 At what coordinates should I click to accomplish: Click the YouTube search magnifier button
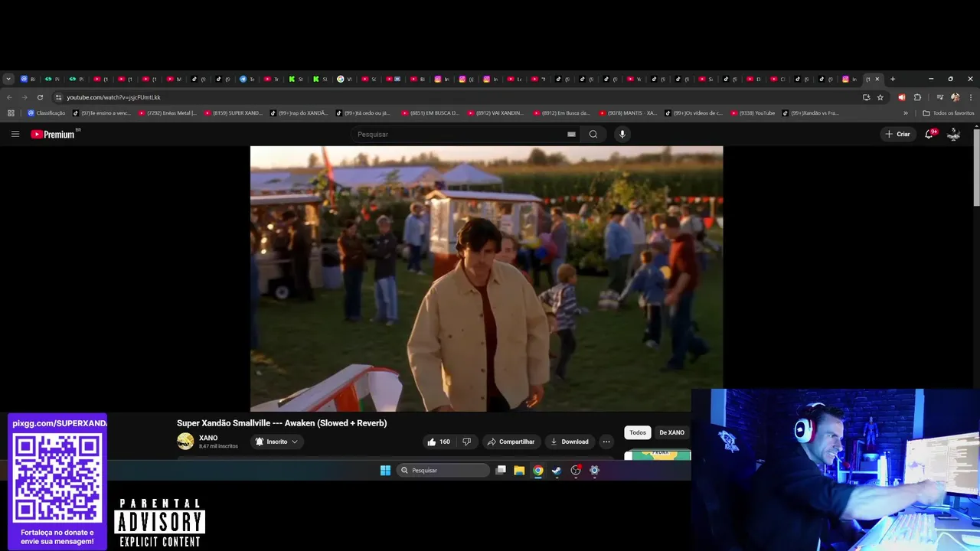click(593, 134)
